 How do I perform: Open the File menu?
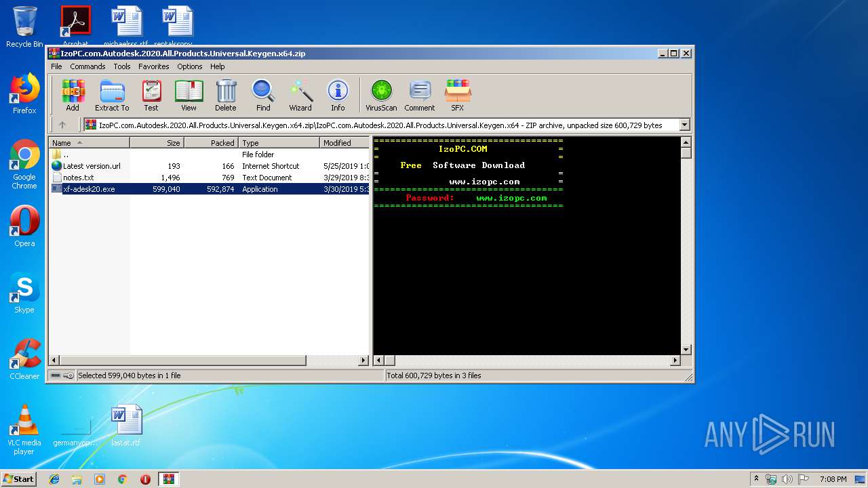pyautogui.click(x=56, y=66)
